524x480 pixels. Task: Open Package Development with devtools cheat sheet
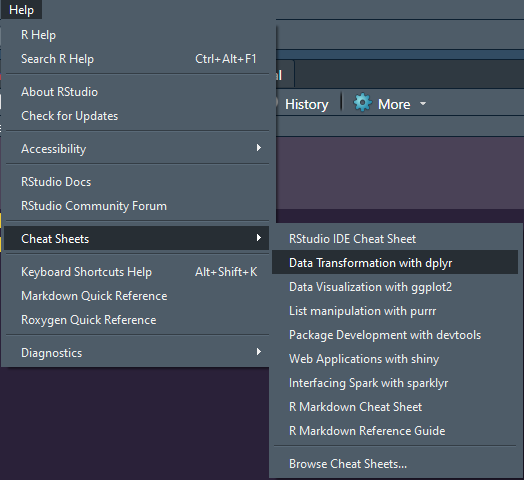click(x=395, y=335)
